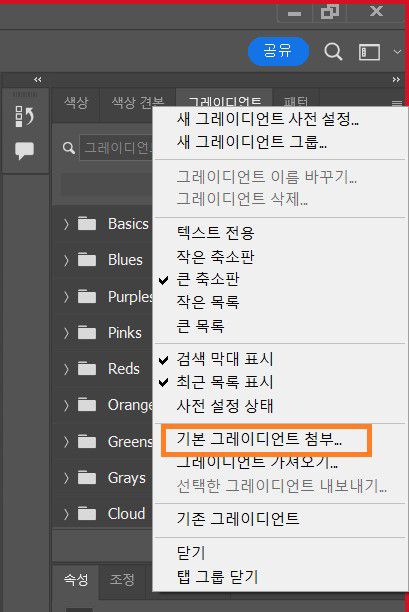The width and height of the screenshot is (409, 612).
Task: Expand the Greens gradient folder
Action: point(66,441)
